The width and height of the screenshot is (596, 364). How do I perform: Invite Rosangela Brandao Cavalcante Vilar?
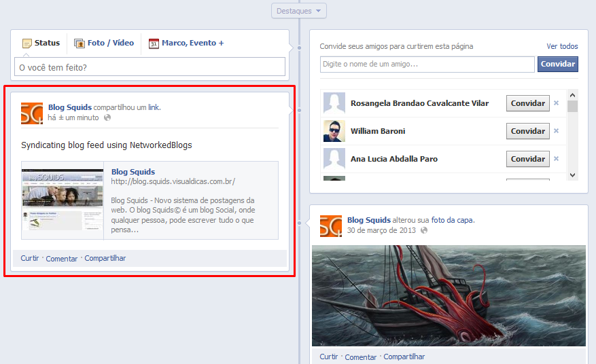[x=527, y=103]
